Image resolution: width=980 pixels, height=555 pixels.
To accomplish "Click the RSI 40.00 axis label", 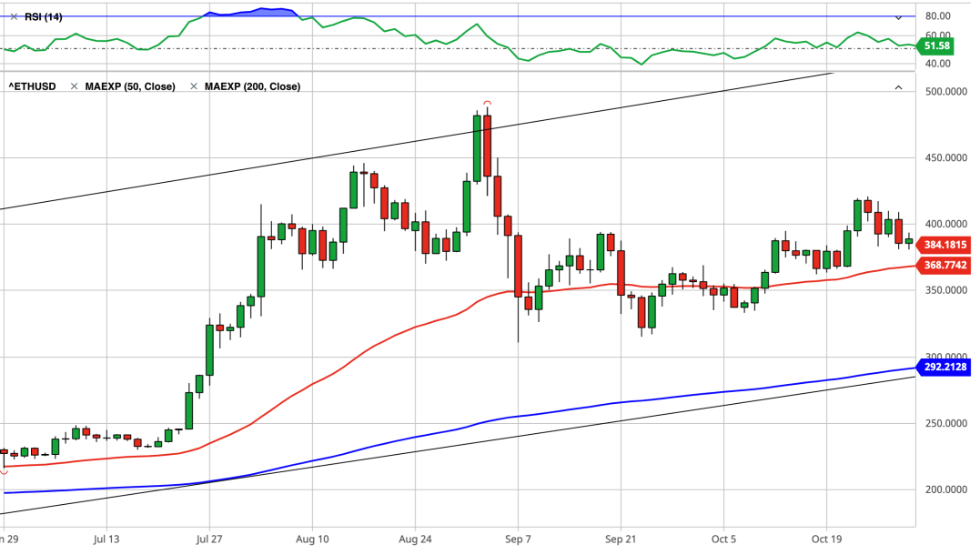I will 937,64.
